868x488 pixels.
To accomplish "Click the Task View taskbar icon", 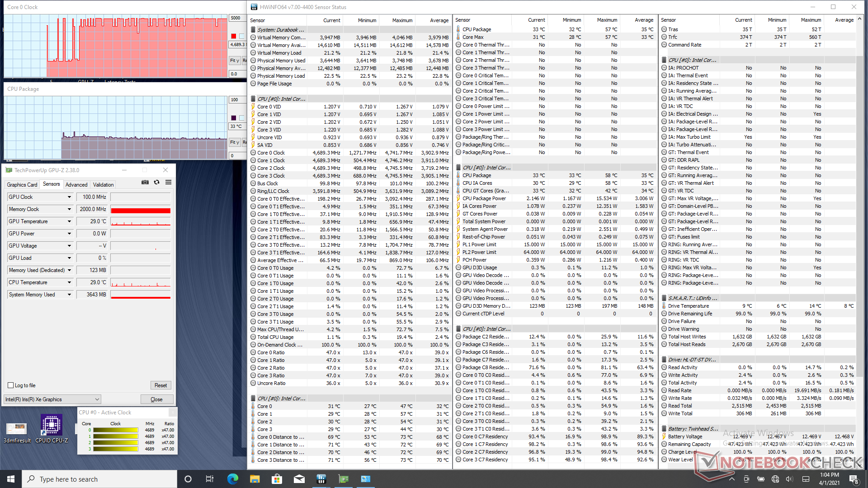I will click(210, 479).
